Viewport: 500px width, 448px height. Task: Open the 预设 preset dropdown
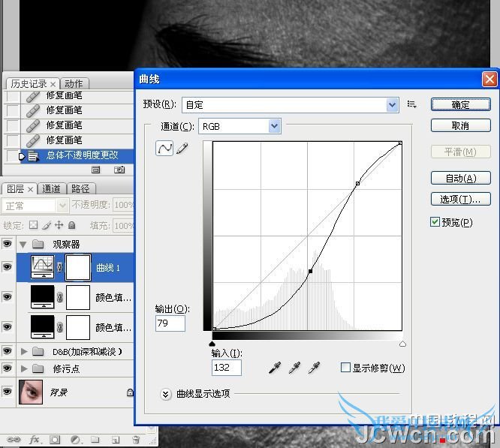click(x=393, y=105)
